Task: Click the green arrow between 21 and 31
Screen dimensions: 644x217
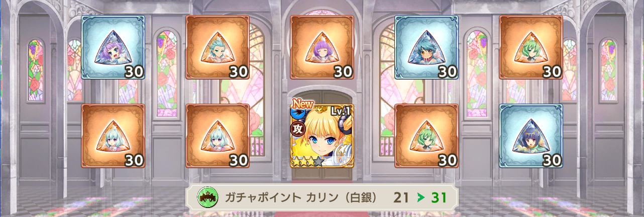Action: pos(420,197)
